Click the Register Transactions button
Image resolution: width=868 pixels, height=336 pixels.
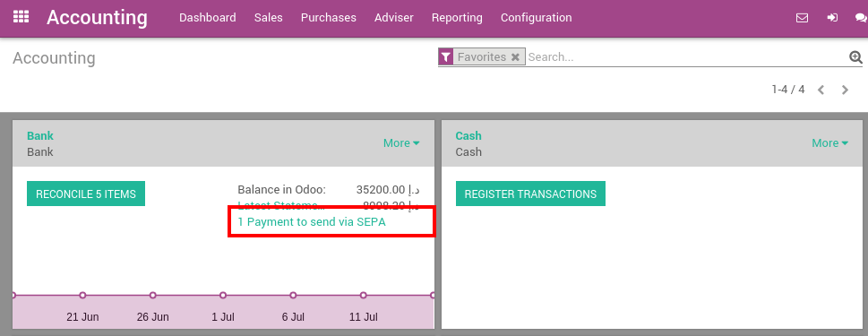coord(530,194)
